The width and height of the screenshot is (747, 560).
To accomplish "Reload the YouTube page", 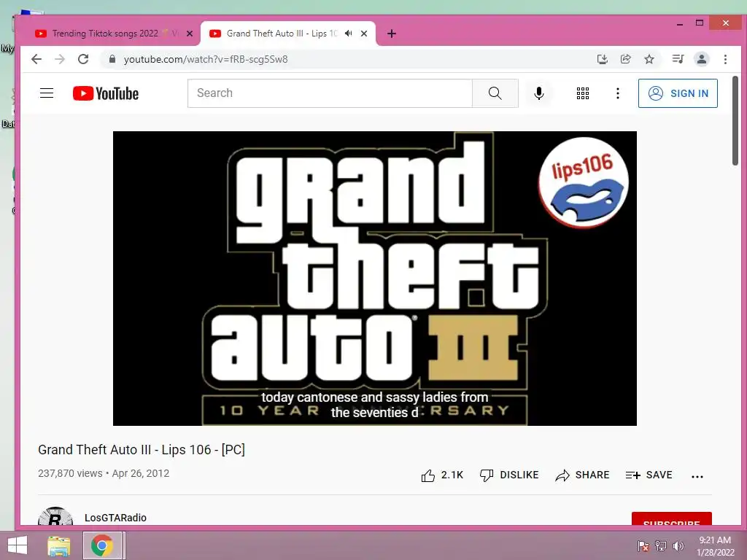I will (83, 59).
